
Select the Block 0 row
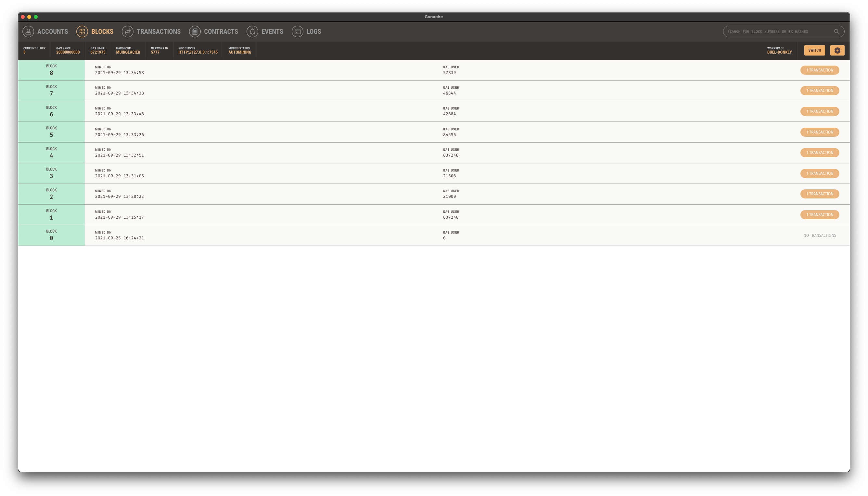(51, 235)
